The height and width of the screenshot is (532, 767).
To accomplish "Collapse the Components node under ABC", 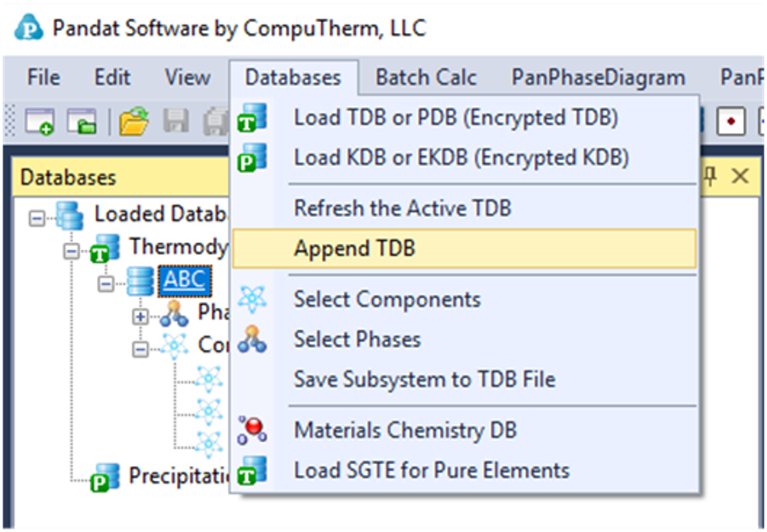I will coord(140,349).
